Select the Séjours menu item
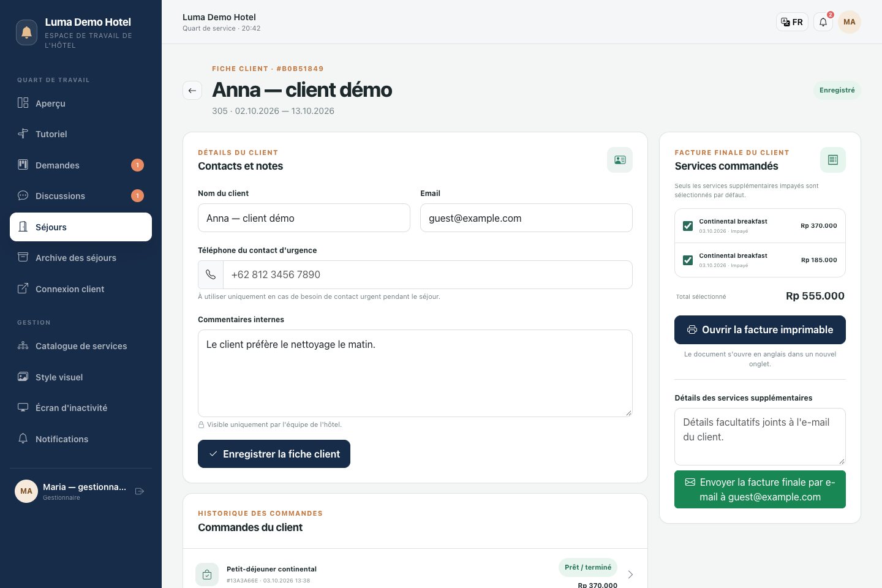Viewport: 882px width, 588px height. (x=81, y=227)
